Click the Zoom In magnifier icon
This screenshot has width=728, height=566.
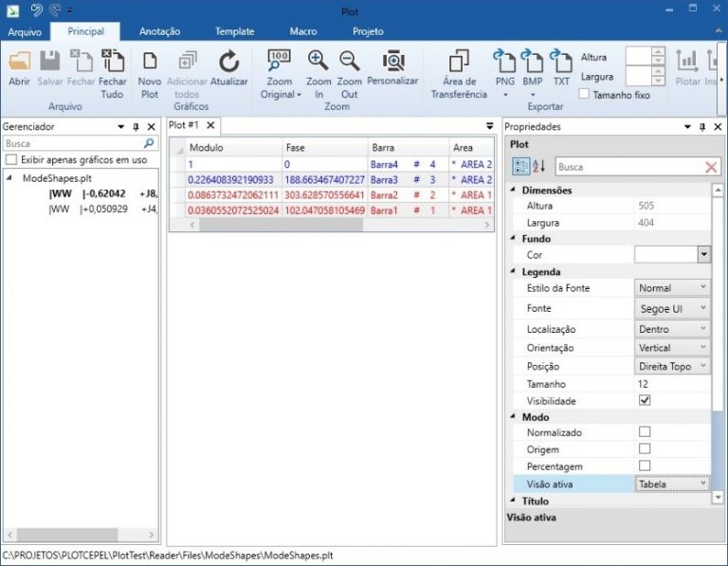(318, 61)
